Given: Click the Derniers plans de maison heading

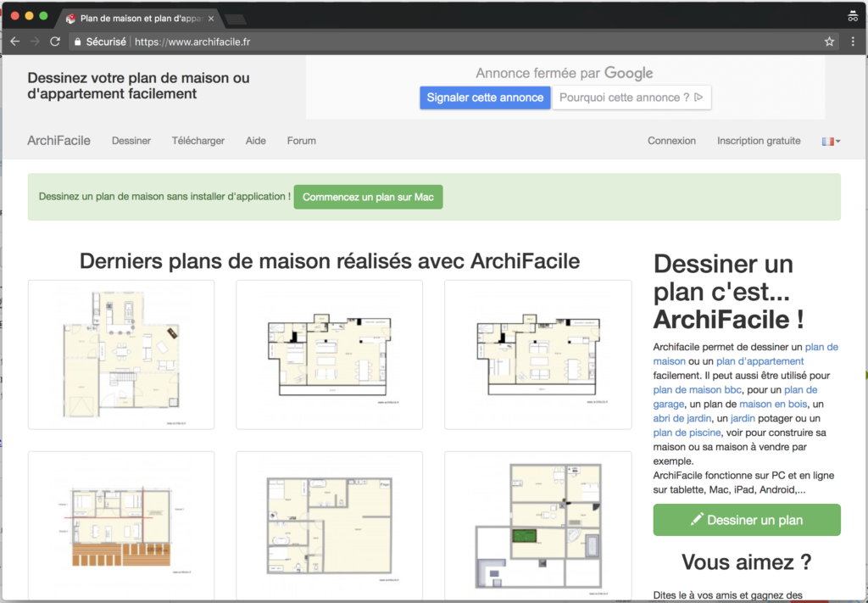Looking at the screenshot, I should click(x=330, y=261).
